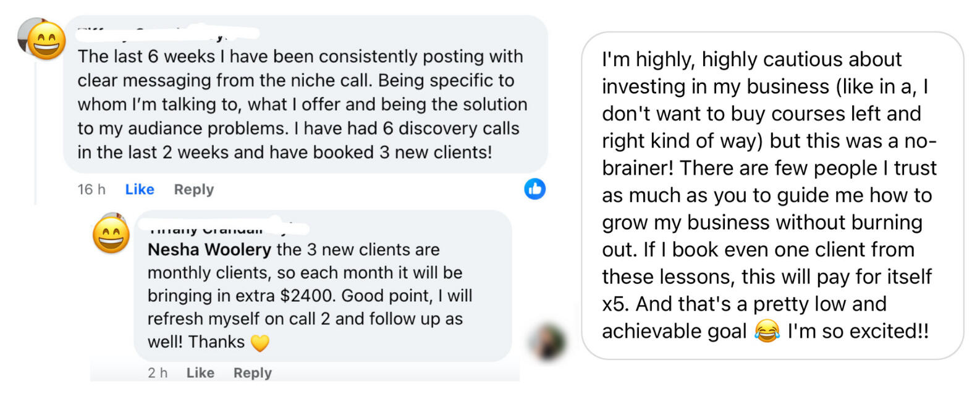Click the yellow heart emoji after "Thanks"

(x=260, y=343)
